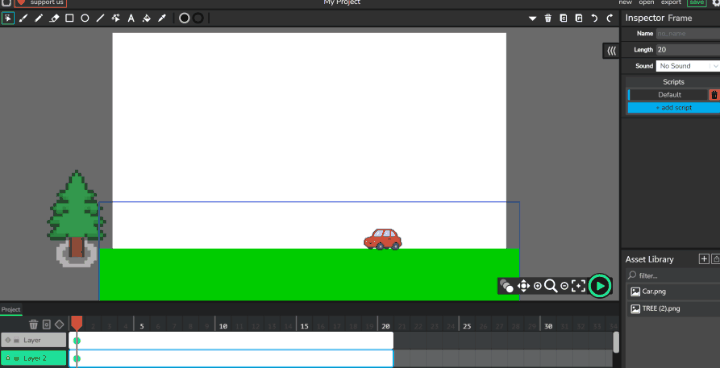The height and width of the screenshot is (368, 720).
Task: Select the Layer 2 row
Action: (x=34, y=358)
